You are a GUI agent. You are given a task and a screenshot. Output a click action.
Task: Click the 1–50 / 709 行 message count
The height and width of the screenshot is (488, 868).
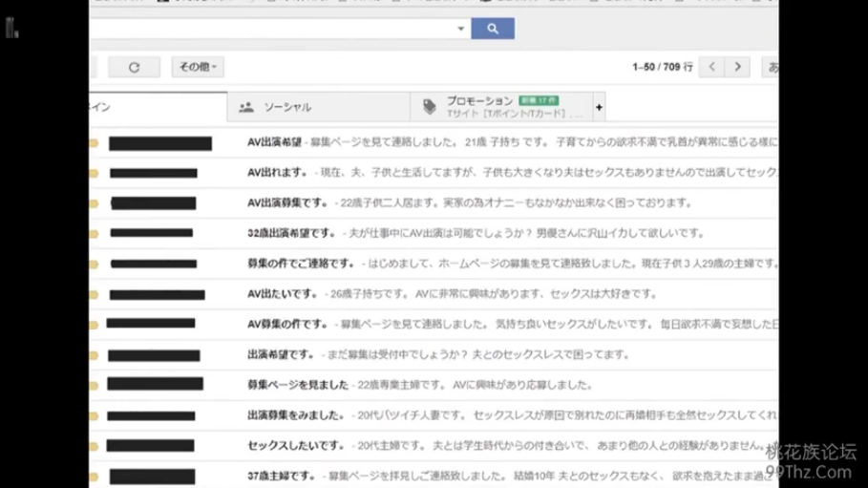point(662,67)
